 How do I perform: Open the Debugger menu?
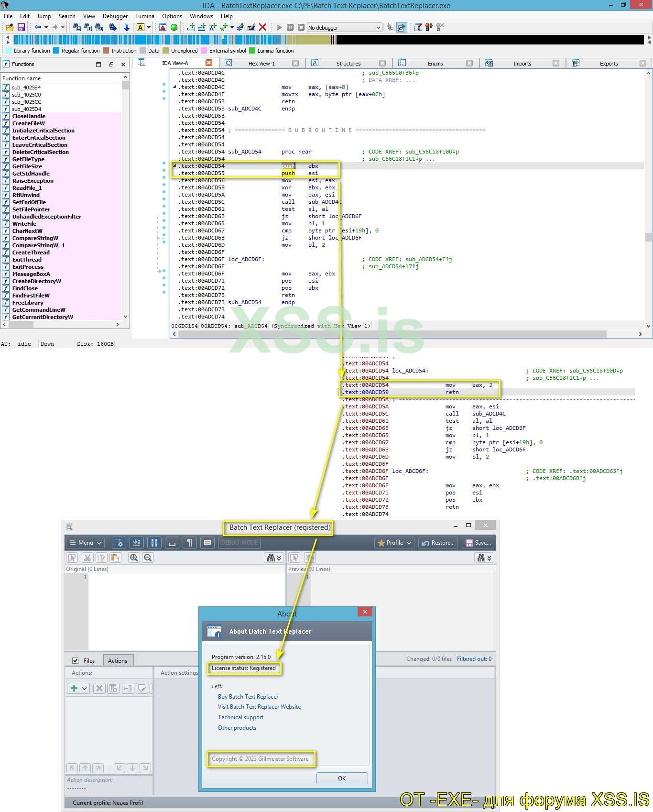[x=115, y=16]
